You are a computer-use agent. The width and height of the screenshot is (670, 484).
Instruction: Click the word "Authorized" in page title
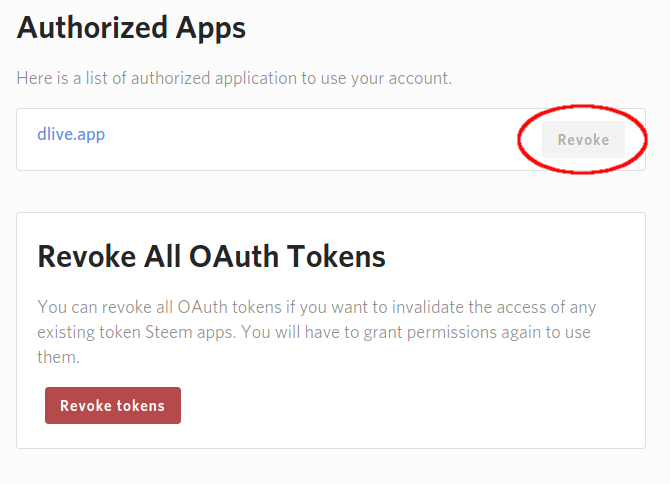(92, 28)
